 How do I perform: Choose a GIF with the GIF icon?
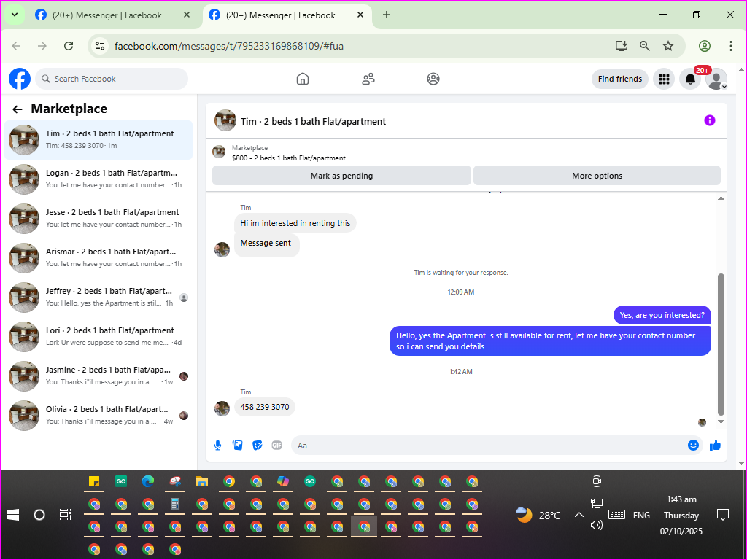(x=276, y=446)
